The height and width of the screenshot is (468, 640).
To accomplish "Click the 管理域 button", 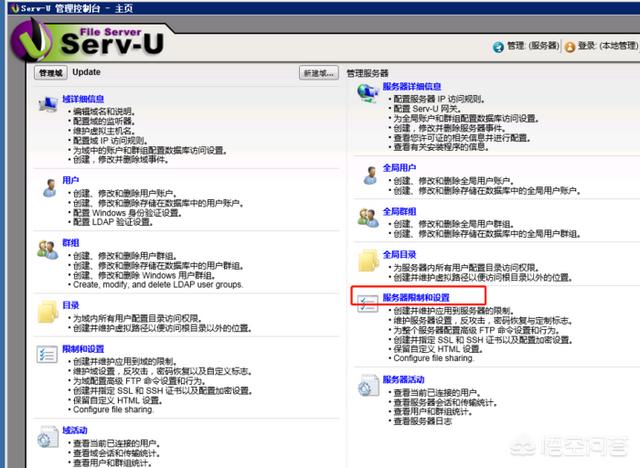I will (51, 73).
